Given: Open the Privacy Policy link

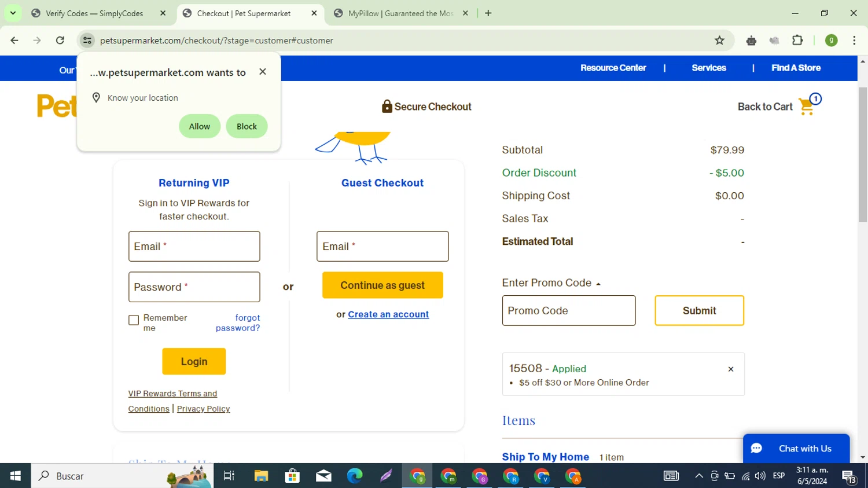Looking at the screenshot, I should tap(203, 409).
